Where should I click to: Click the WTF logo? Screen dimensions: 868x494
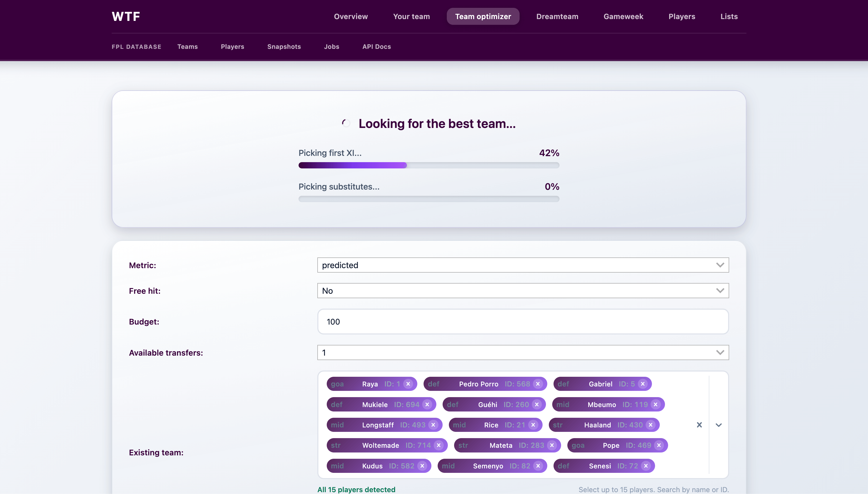[126, 16]
